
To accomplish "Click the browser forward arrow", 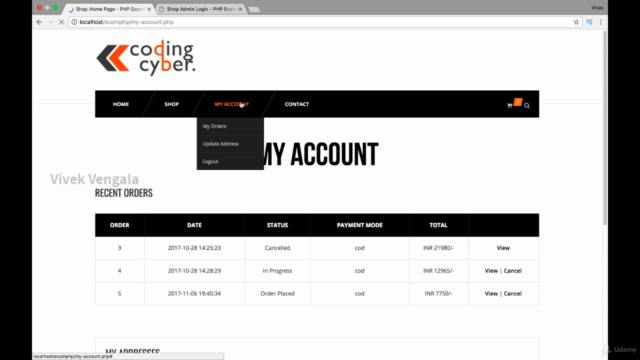I will [x=50, y=22].
